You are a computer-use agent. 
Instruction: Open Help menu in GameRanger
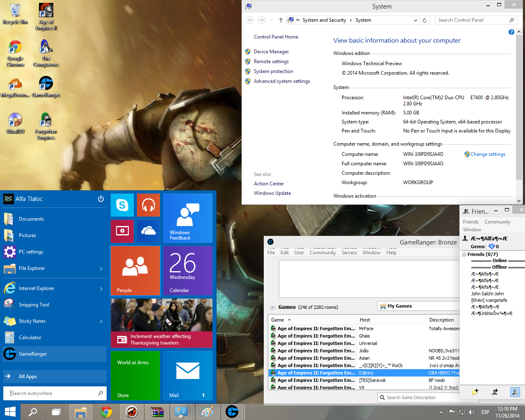[391, 253]
